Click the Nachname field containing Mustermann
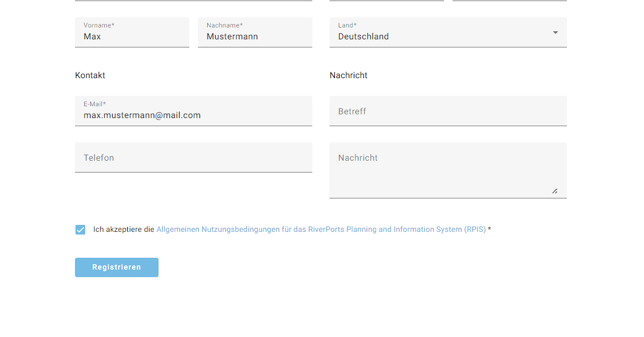Screen dimensions: 644x337 coord(255,32)
